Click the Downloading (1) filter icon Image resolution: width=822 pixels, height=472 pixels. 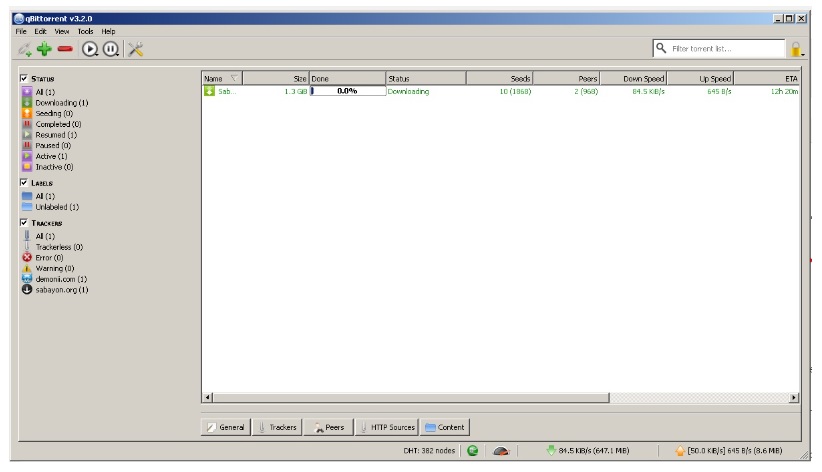click(27, 103)
